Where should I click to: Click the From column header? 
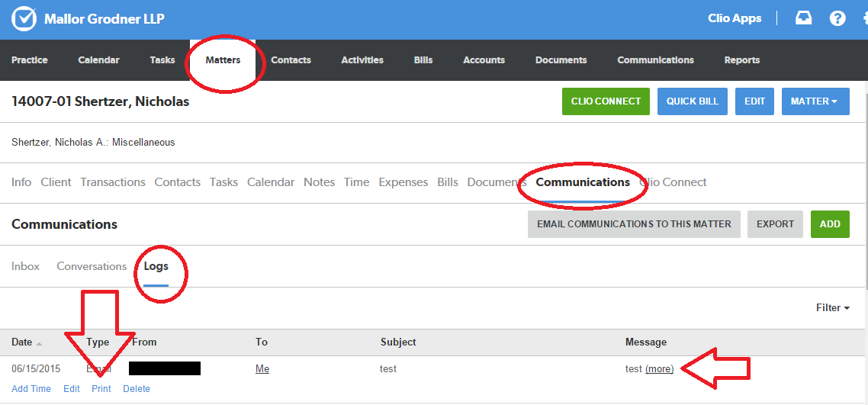point(144,342)
